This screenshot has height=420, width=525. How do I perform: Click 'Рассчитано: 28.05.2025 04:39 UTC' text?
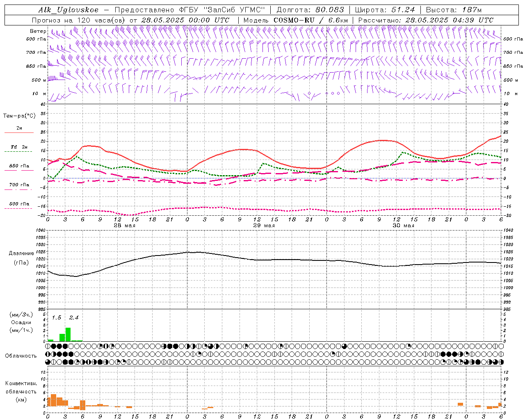click(426, 20)
